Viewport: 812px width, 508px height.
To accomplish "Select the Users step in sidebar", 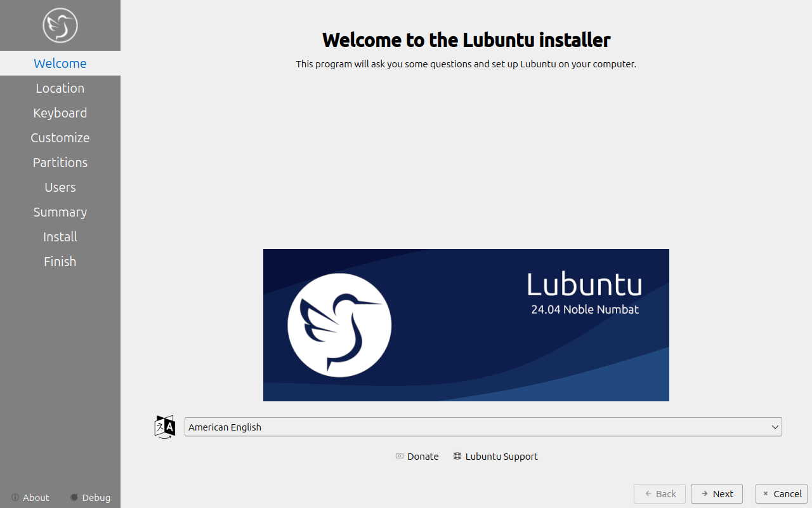I will point(60,187).
